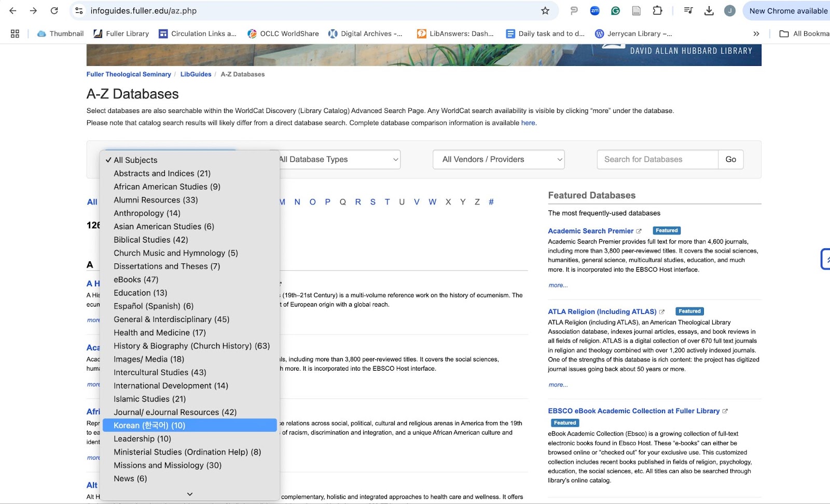Pick News (6) subject
830x504 pixels.
click(x=190, y=479)
